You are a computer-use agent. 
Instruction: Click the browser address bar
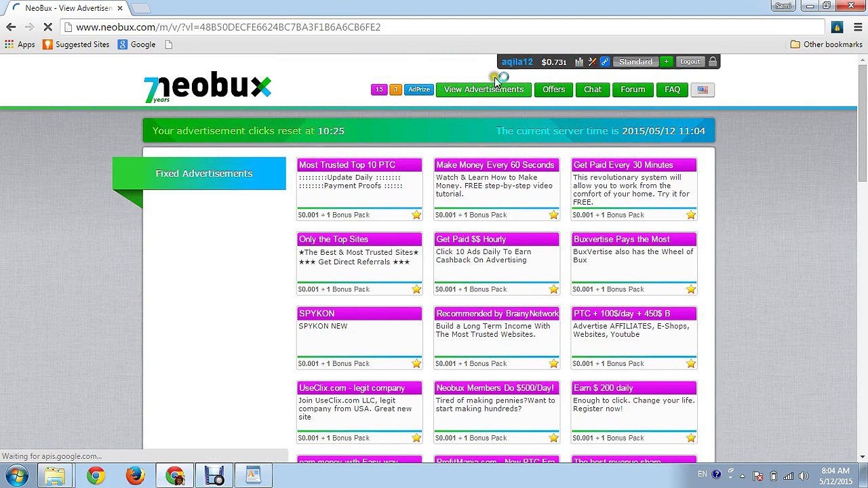[x=441, y=27]
